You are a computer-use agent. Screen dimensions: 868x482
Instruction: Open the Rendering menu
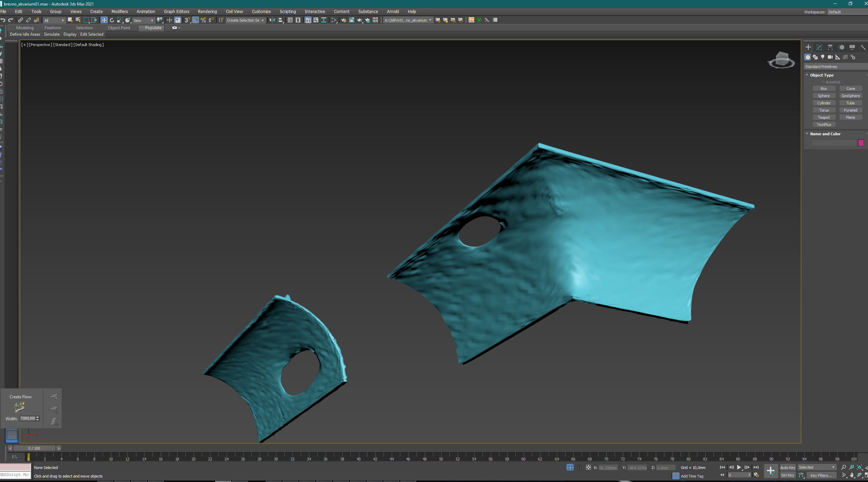pyautogui.click(x=207, y=12)
